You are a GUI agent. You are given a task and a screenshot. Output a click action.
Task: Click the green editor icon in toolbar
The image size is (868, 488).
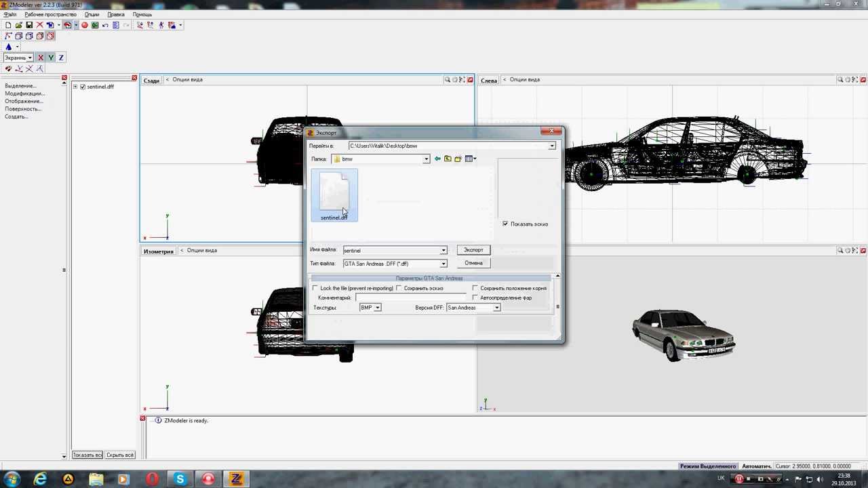click(95, 25)
